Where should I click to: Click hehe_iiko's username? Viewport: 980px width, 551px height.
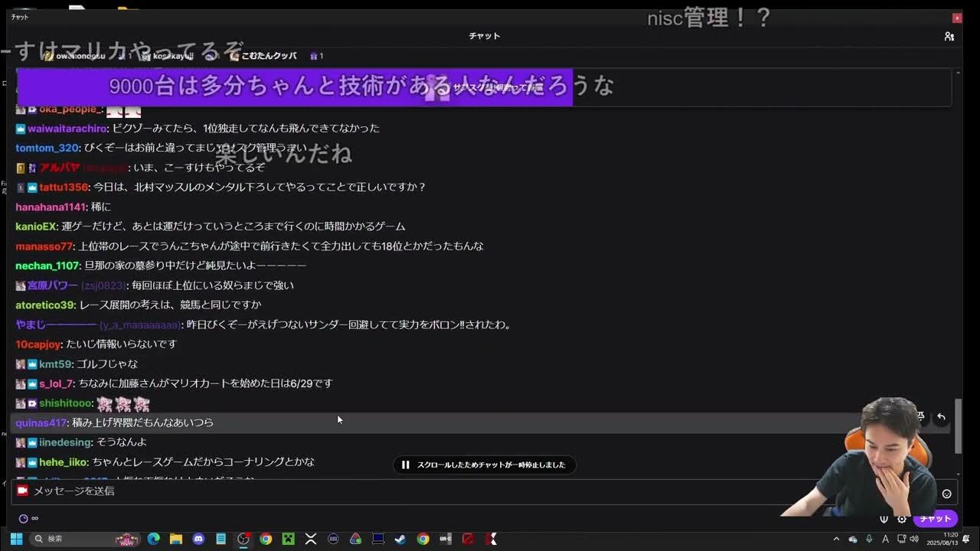click(64, 462)
